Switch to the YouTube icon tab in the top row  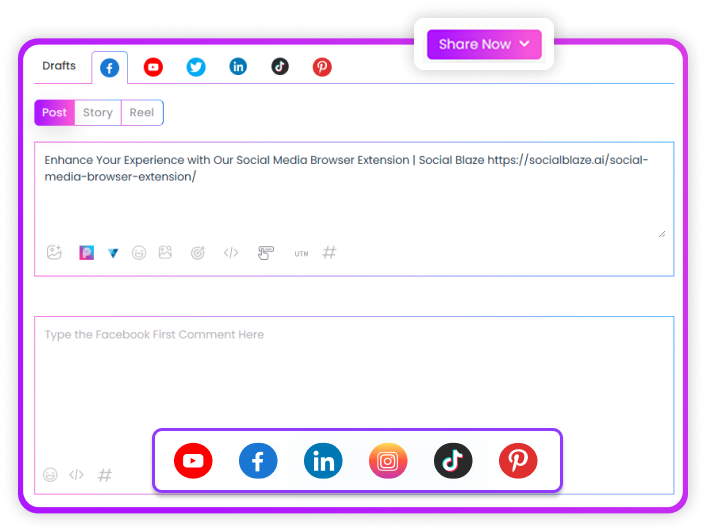pyautogui.click(x=153, y=67)
